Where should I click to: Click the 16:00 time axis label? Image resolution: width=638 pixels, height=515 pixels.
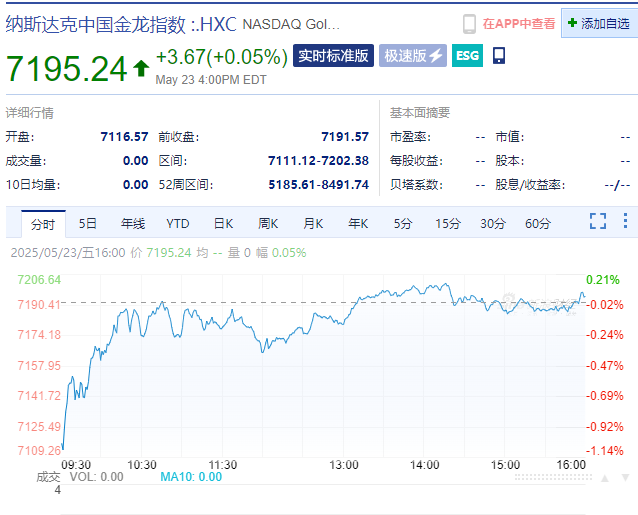click(x=571, y=465)
